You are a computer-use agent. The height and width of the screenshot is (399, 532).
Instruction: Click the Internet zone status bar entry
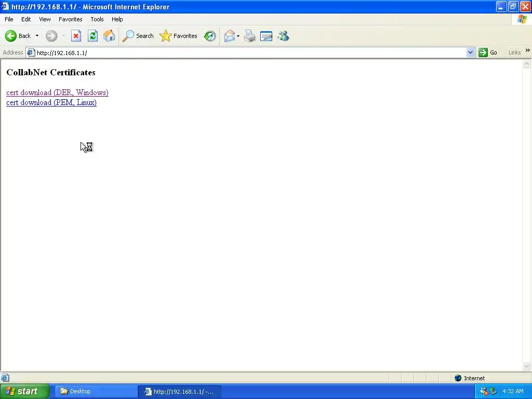[470, 378]
